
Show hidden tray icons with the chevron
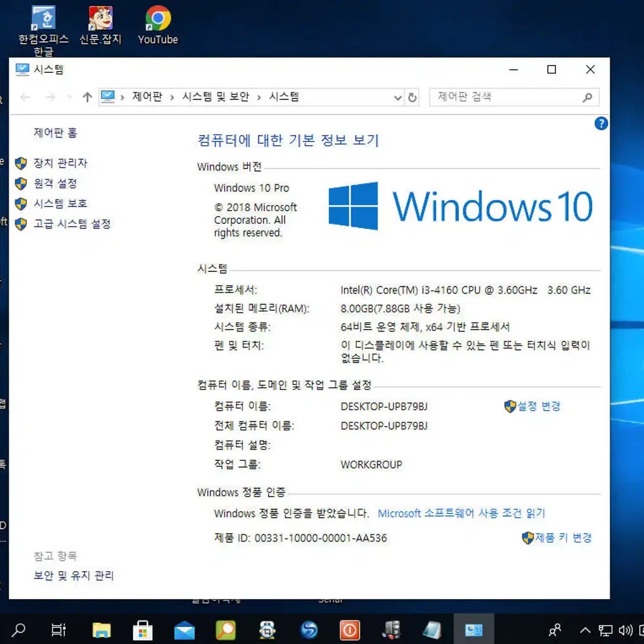585,629
